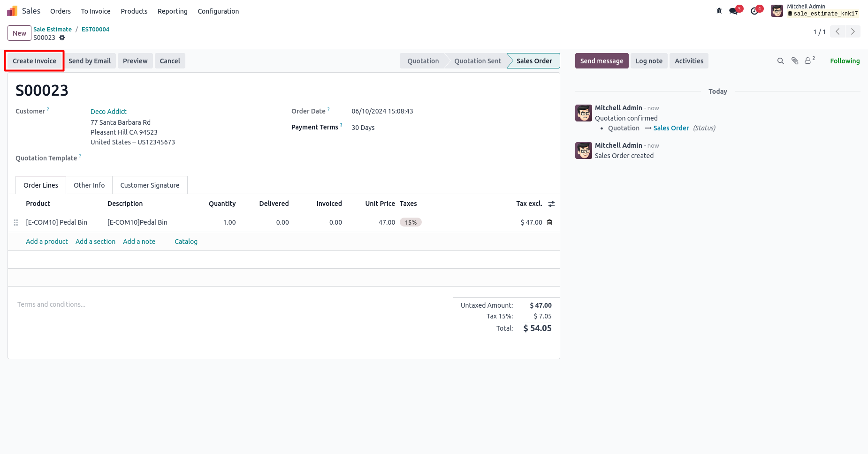This screenshot has height=454, width=868.
Task: Click the New record button
Action: click(19, 33)
